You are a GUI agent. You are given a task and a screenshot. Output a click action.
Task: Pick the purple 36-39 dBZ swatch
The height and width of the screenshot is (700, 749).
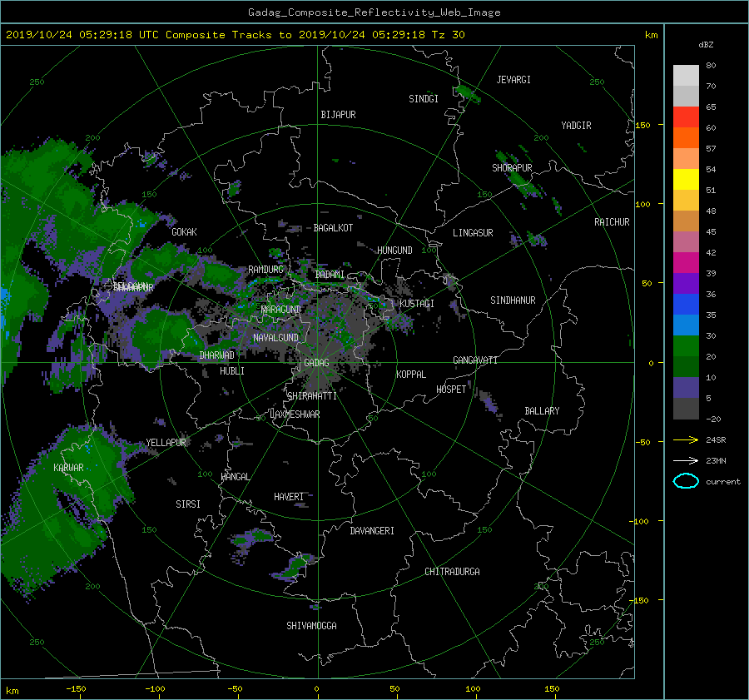[686, 283]
